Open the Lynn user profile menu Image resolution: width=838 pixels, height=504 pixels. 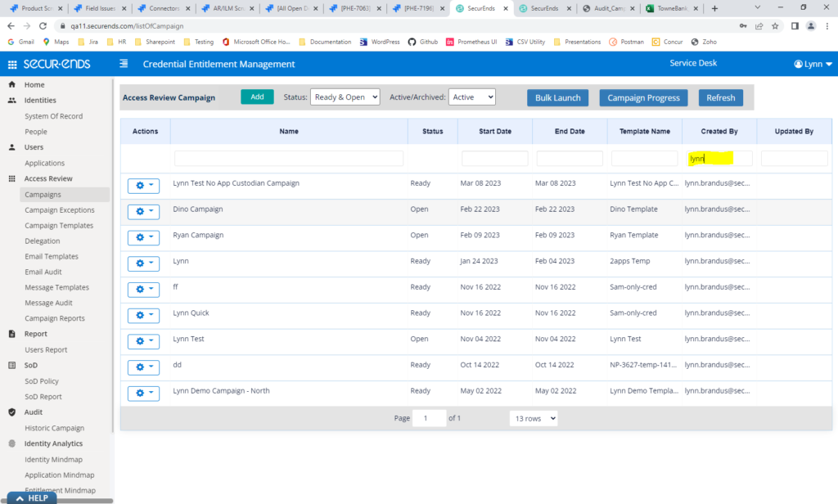tap(813, 64)
